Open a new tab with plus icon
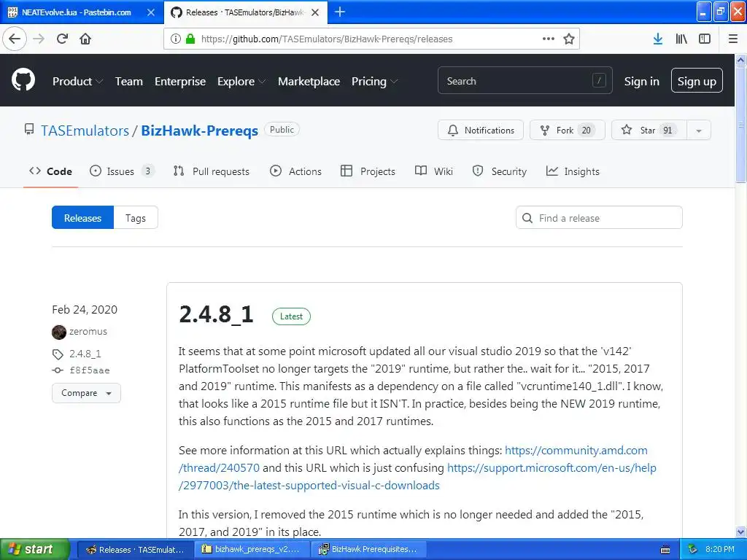 340,12
